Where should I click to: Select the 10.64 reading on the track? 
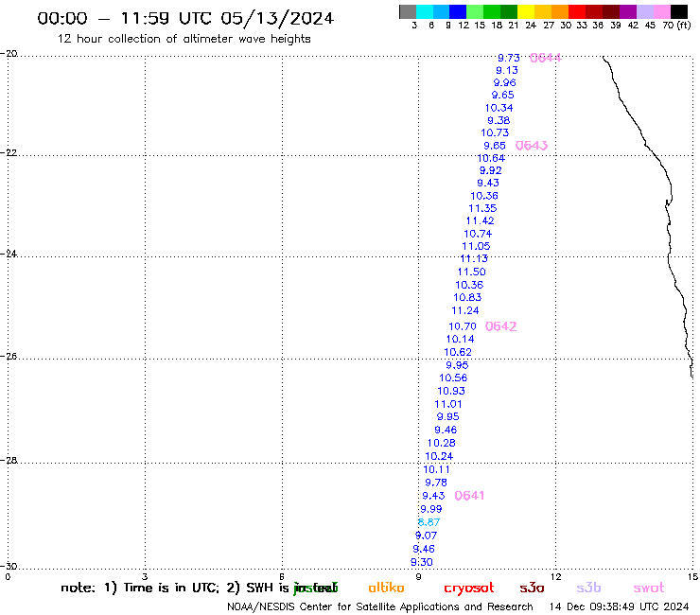pos(491,159)
